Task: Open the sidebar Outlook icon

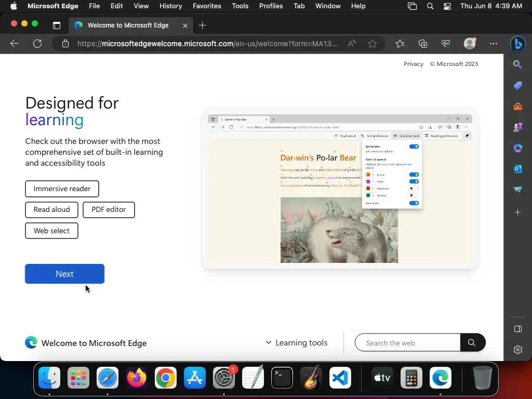Action: (x=518, y=169)
